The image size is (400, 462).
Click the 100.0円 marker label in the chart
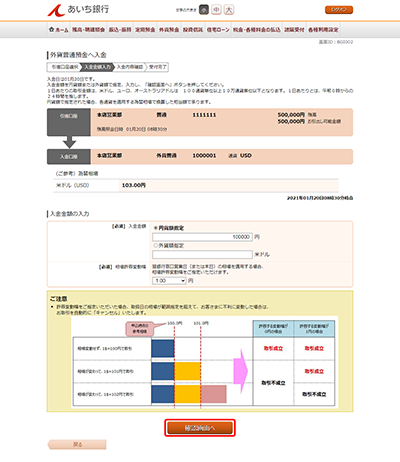(175, 323)
